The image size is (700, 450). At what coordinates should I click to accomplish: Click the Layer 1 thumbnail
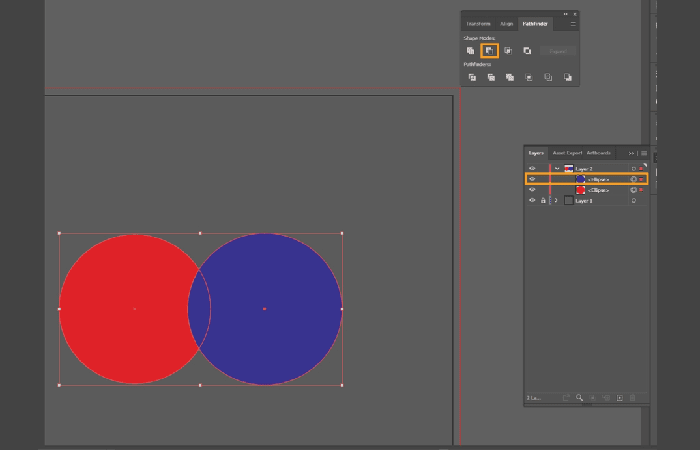click(569, 200)
